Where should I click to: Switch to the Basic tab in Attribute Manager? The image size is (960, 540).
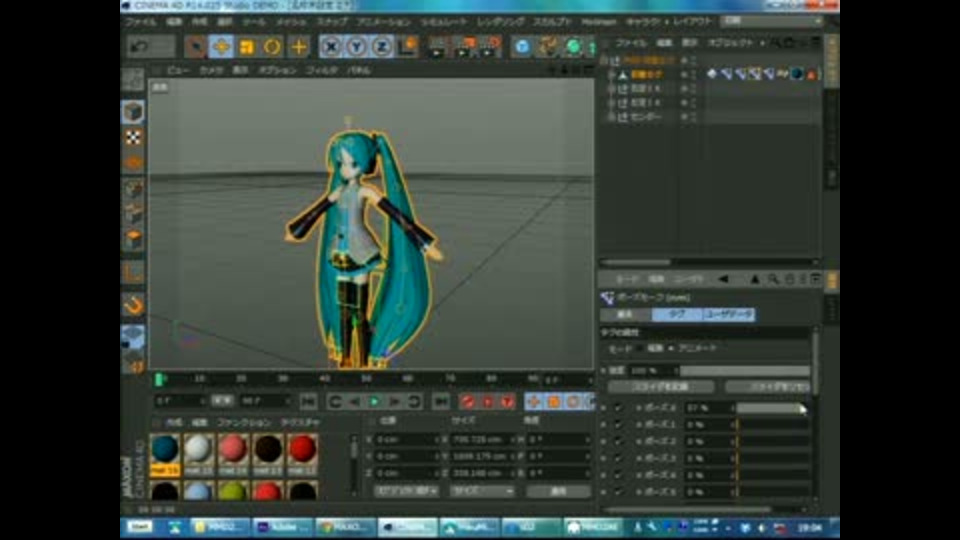pos(625,315)
